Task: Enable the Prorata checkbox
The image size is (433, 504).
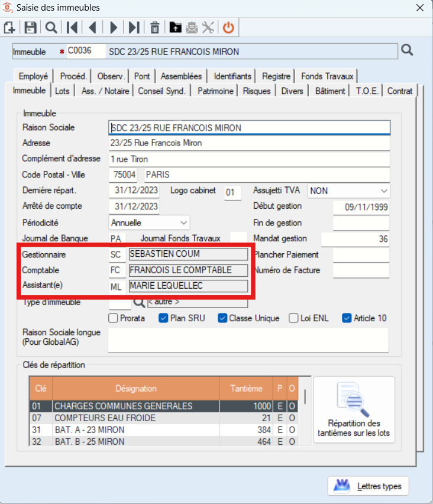Action: [x=113, y=318]
